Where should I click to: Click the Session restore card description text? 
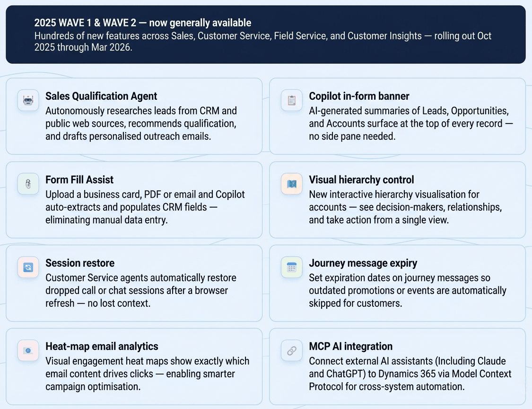(140, 290)
